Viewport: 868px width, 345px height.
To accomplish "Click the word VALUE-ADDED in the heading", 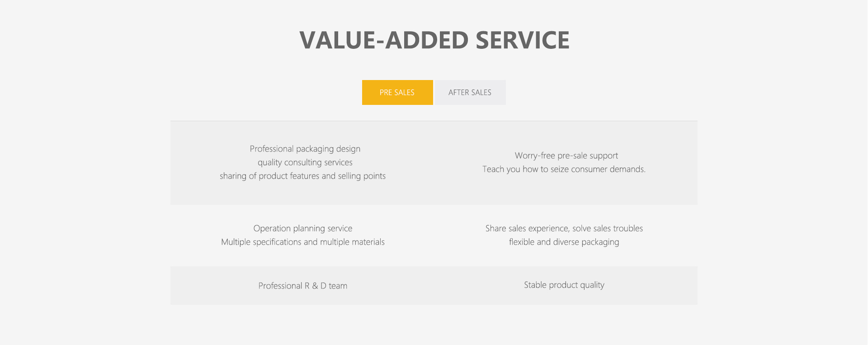I will coord(383,40).
